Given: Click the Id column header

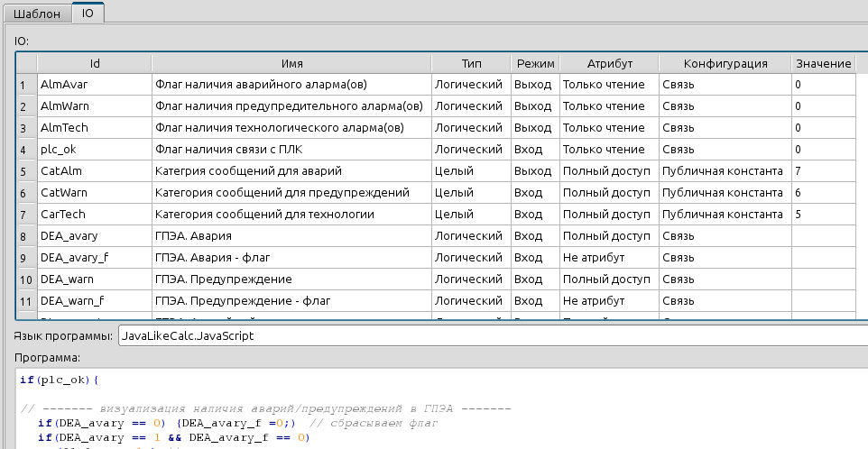Looking at the screenshot, I should coord(94,63).
